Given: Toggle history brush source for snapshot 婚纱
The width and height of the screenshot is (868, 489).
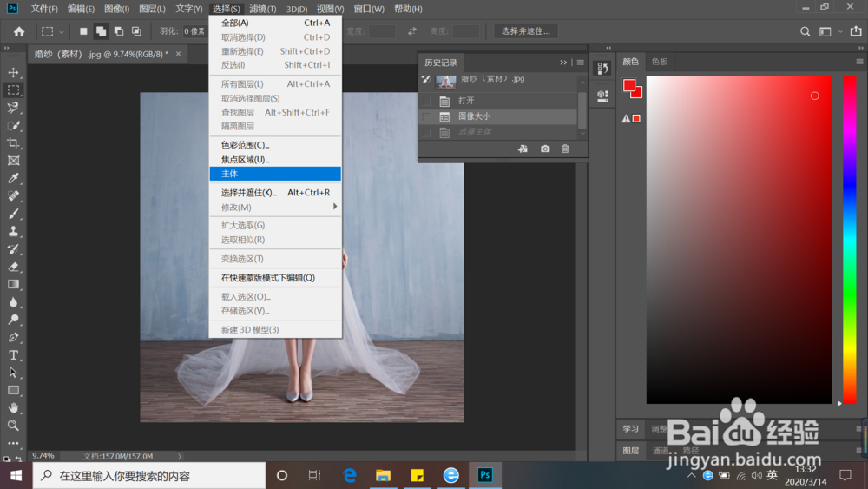Looking at the screenshot, I should (x=426, y=80).
